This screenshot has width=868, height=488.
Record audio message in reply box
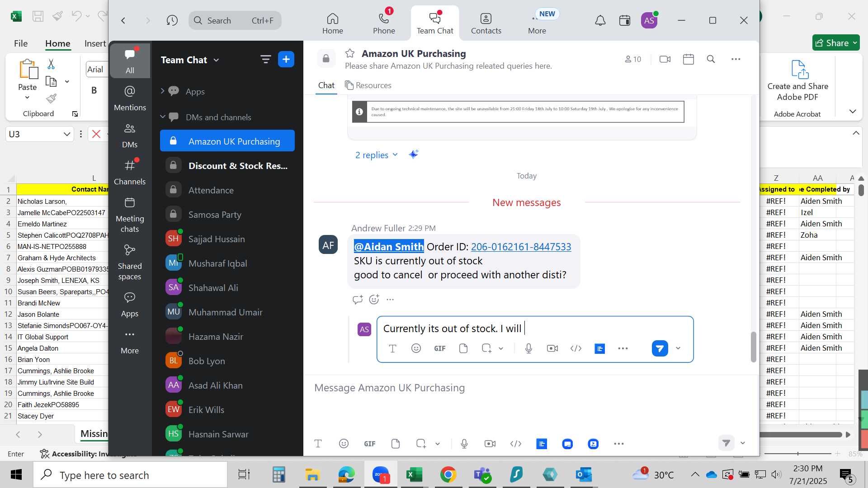[528, 348]
